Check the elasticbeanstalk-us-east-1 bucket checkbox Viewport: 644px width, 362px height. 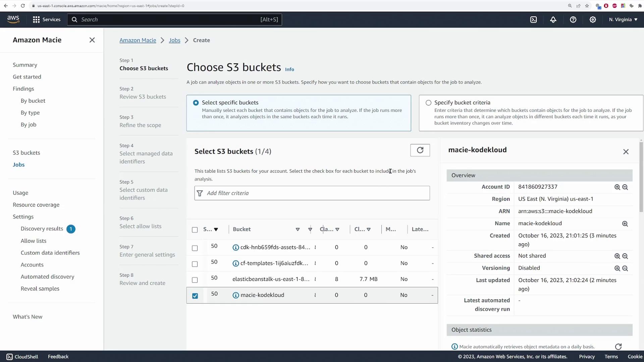point(195,280)
